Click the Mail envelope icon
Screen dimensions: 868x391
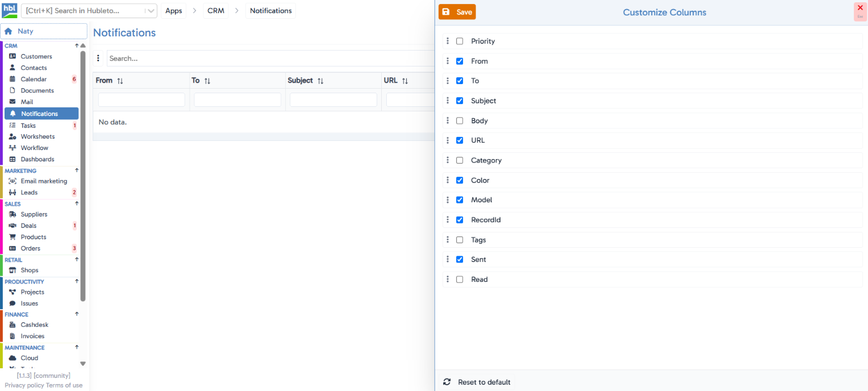(x=12, y=102)
